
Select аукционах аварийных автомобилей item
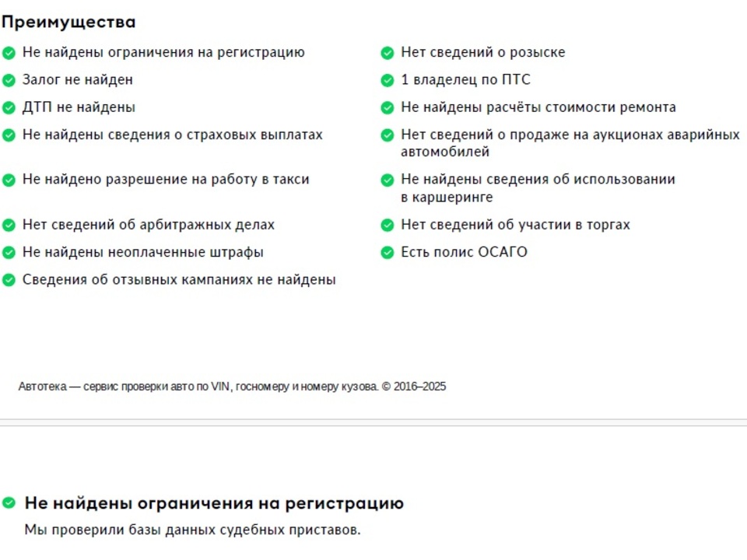pos(570,143)
